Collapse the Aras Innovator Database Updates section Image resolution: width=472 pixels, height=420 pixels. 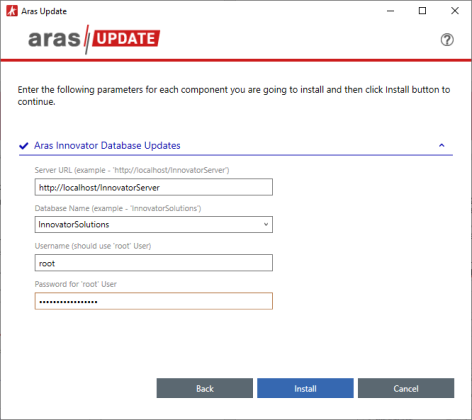coord(442,145)
